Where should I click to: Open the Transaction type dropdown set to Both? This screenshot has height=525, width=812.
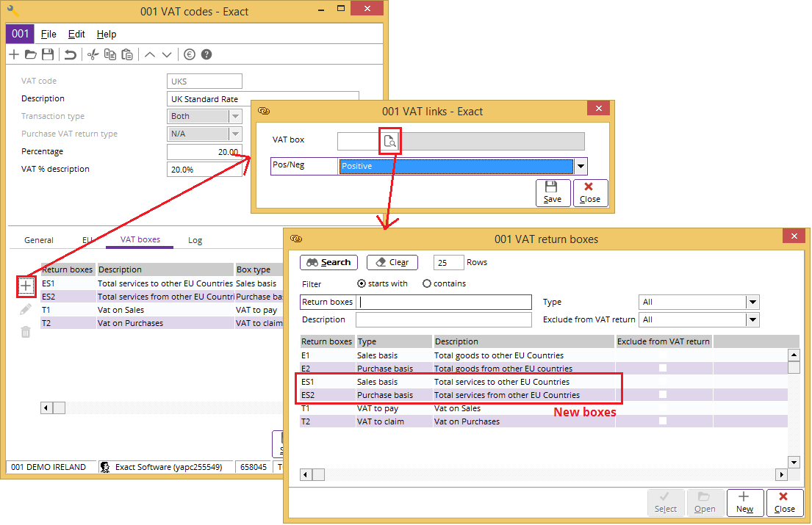pyautogui.click(x=237, y=115)
